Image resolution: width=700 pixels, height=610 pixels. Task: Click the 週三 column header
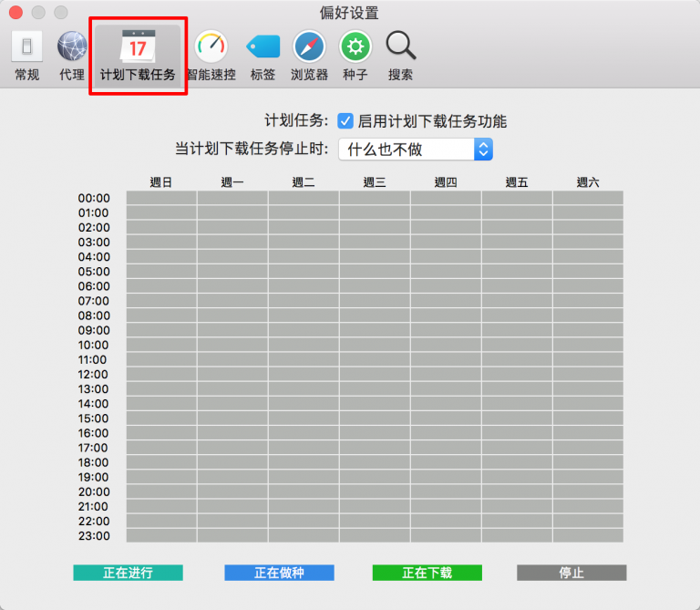click(x=375, y=182)
